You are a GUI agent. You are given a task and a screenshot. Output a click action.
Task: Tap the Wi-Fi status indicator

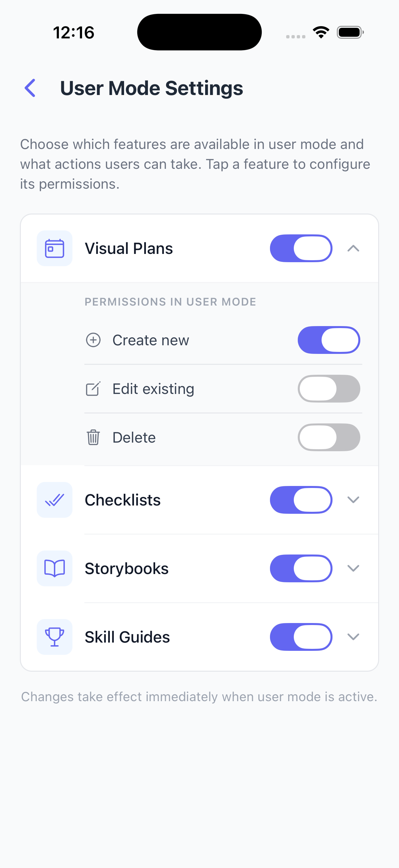pos(321,32)
